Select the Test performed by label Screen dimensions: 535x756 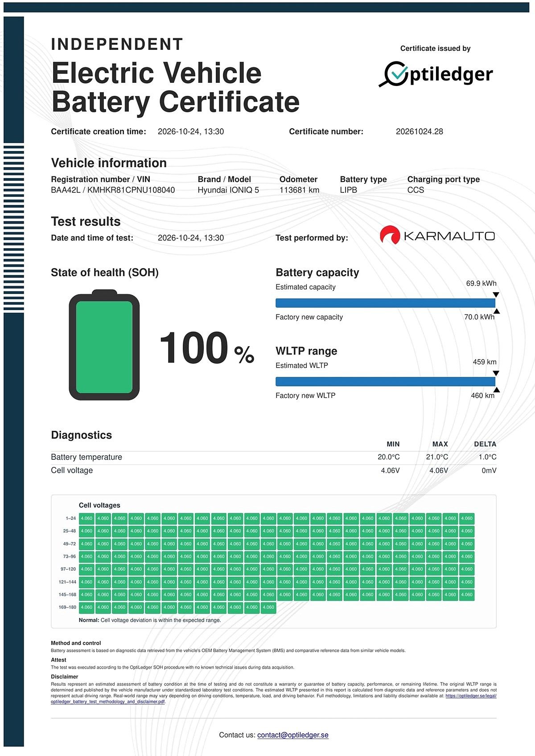point(312,238)
